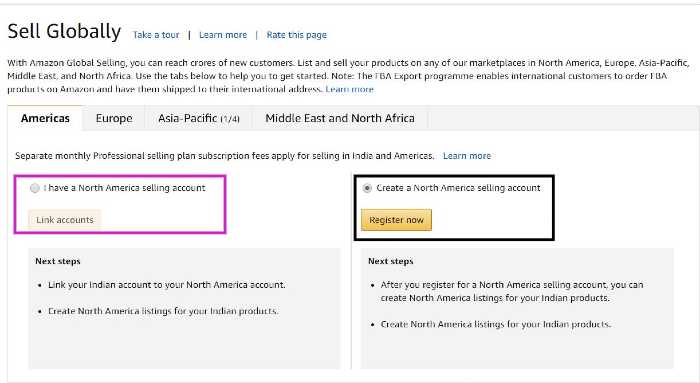The width and height of the screenshot is (700, 383).
Task: Click right 'Create North America listings' last bullet
Action: click(x=496, y=325)
